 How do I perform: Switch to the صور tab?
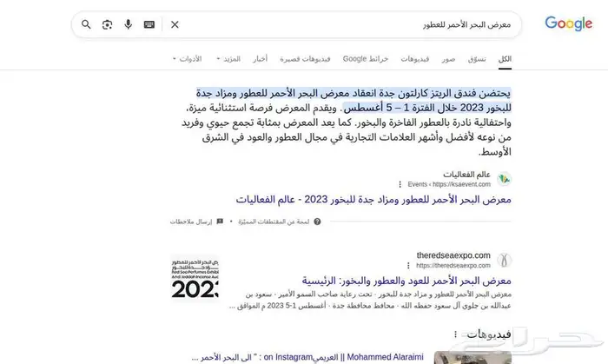(448, 59)
